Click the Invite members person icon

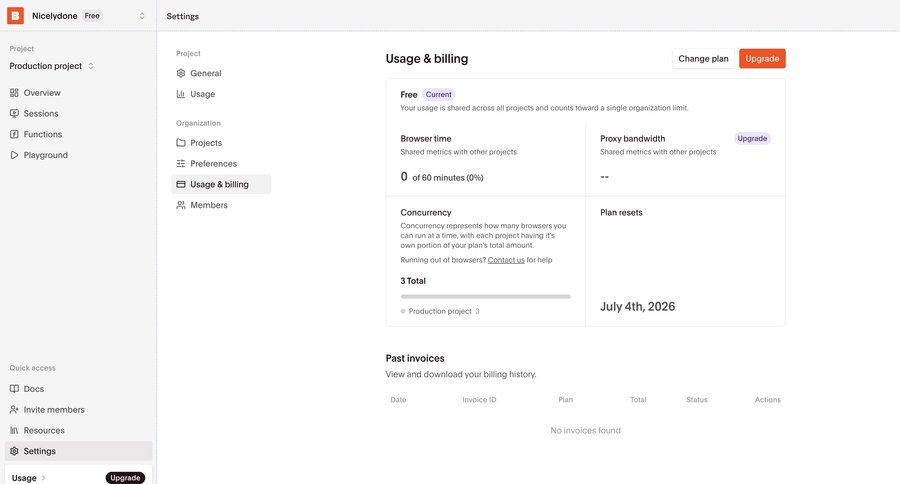point(14,409)
